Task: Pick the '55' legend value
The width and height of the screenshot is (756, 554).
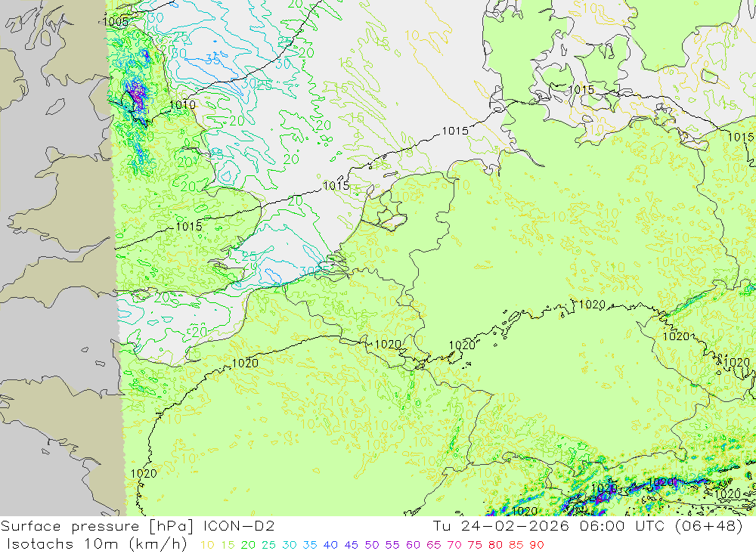Action: 392,545
